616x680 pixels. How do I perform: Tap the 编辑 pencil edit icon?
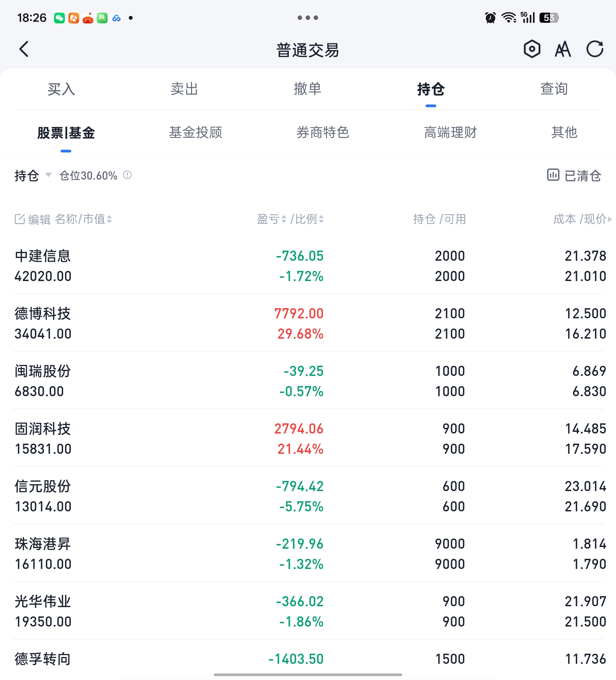point(19,219)
